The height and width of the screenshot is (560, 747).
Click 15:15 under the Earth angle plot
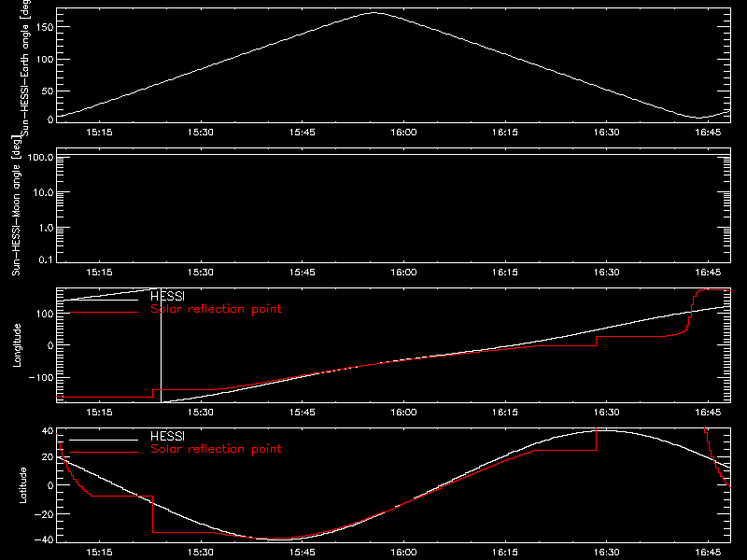point(99,133)
